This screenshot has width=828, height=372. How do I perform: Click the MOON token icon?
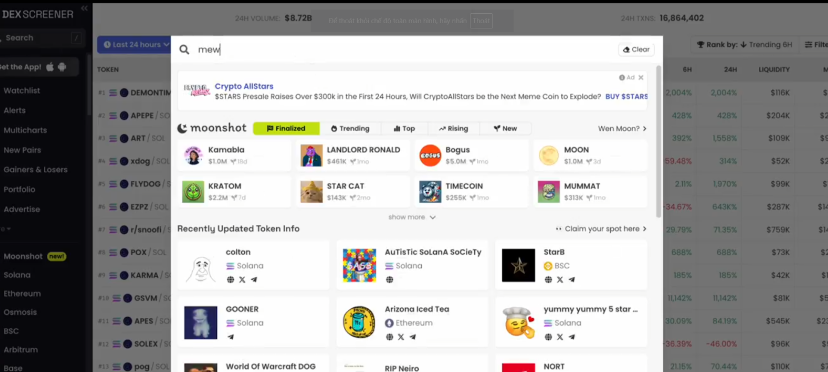coord(549,155)
